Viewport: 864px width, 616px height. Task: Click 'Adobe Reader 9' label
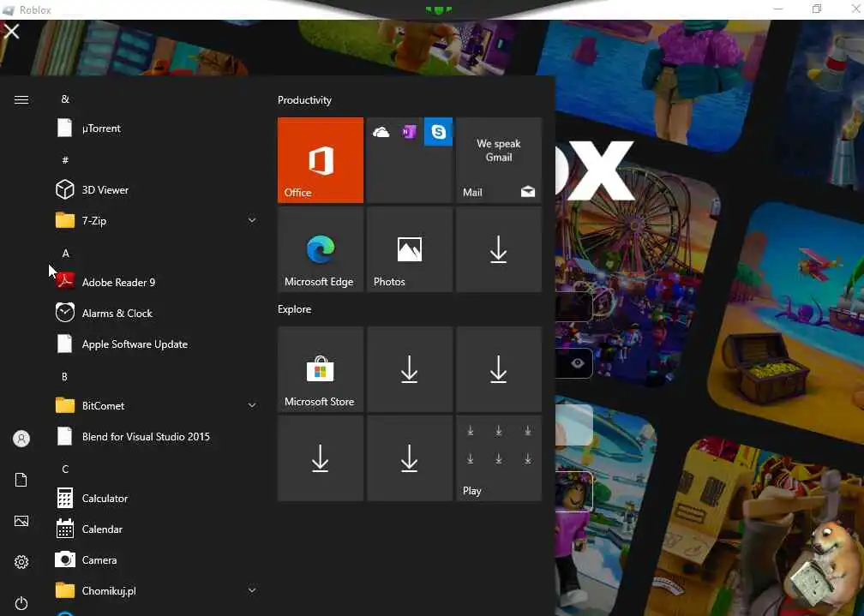coord(118,282)
